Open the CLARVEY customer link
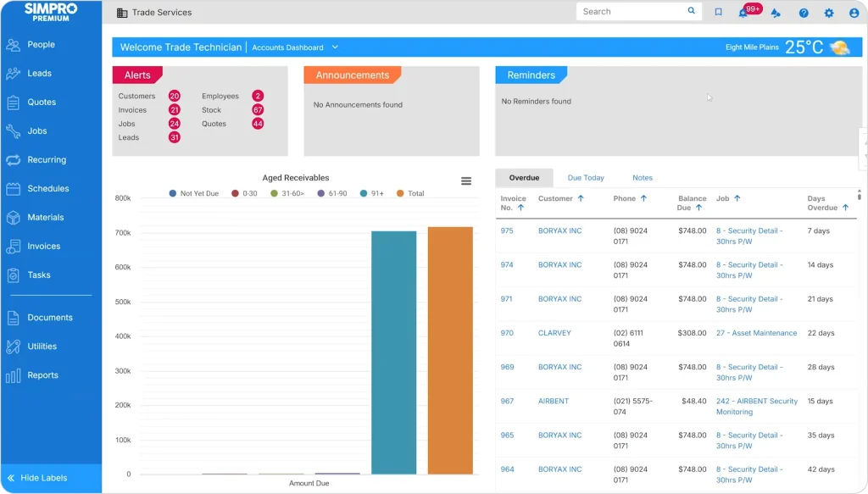 [x=555, y=333]
